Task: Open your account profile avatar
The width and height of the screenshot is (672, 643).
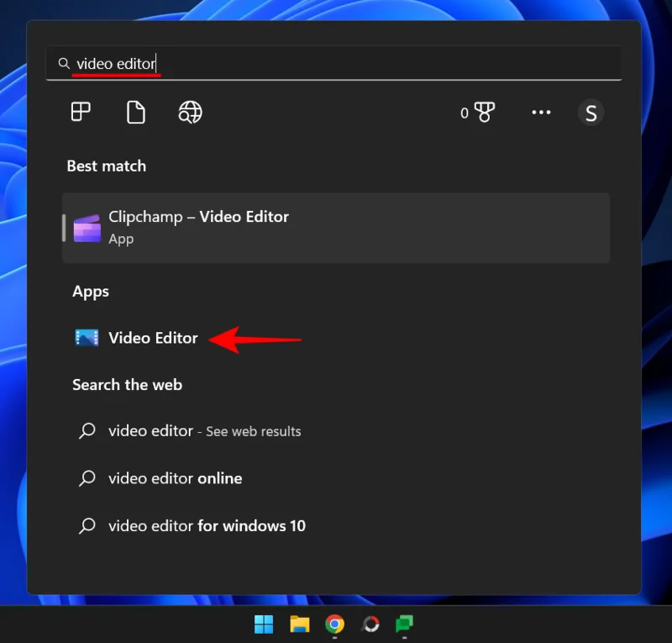Action: [x=591, y=112]
